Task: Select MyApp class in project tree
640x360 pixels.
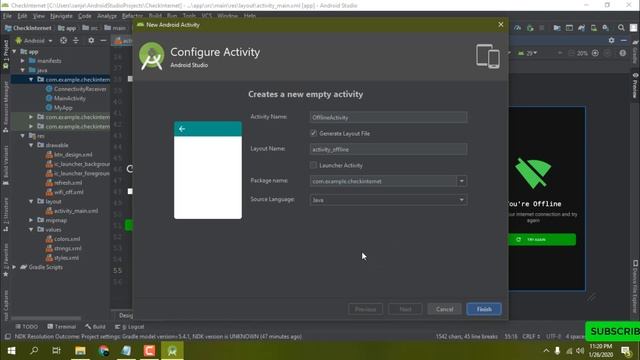Action: pyautogui.click(x=59, y=108)
